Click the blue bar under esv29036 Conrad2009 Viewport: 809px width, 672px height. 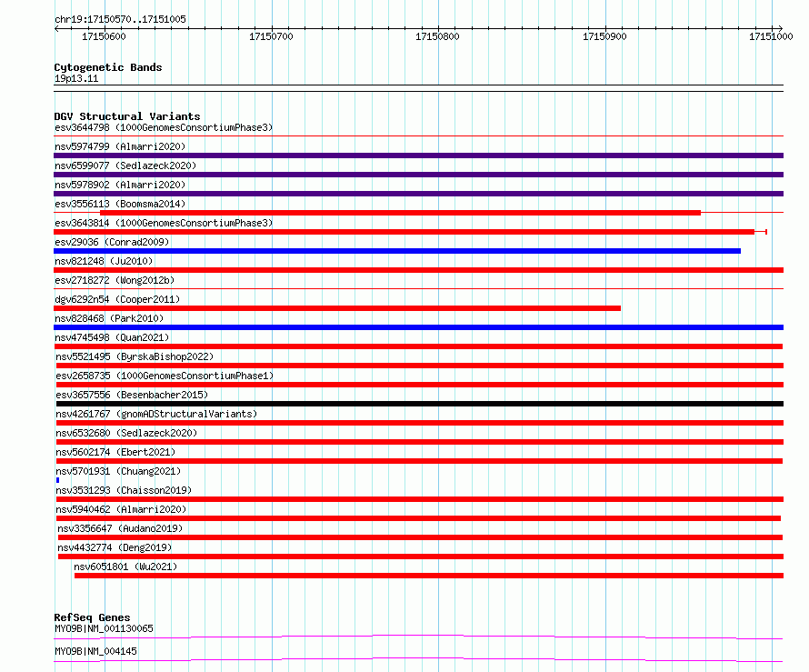[x=397, y=251]
